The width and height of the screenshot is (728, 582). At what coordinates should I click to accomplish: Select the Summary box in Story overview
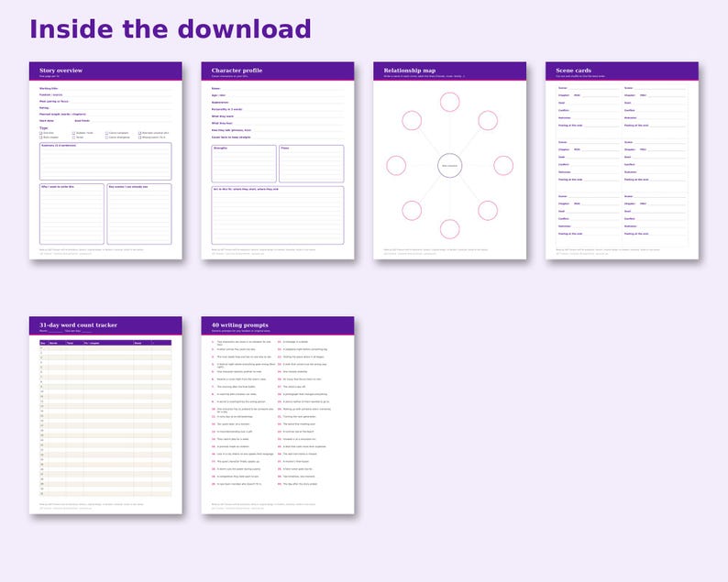(x=105, y=161)
